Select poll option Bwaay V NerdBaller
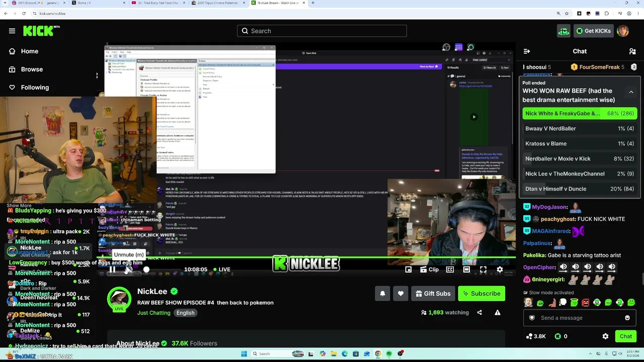Image resolution: width=644 pixels, height=362 pixels. tap(580, 129)
